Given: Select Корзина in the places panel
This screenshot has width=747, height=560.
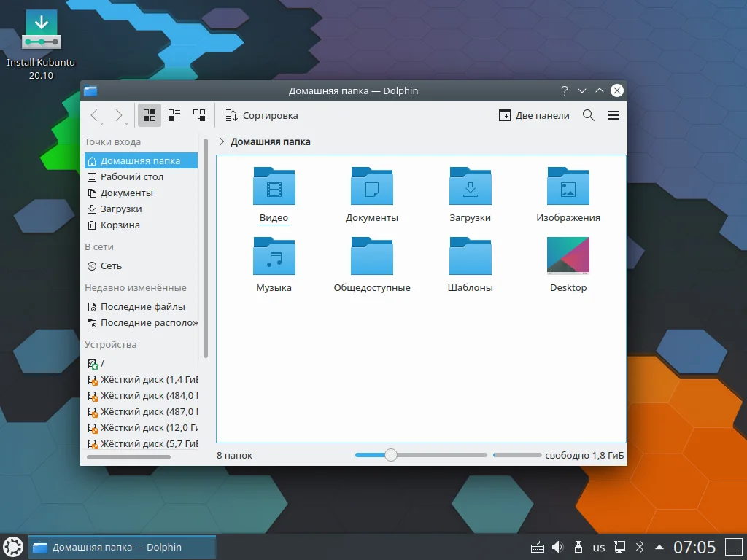Looking at the screenshot, I should pyautogui.click(x=120, y=225).
